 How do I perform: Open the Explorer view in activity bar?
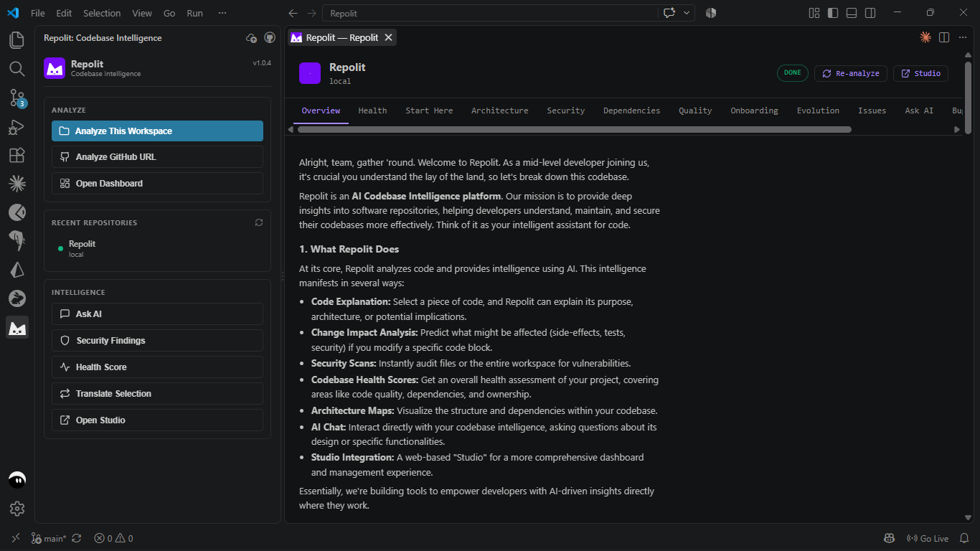click(x=17, y=40)
